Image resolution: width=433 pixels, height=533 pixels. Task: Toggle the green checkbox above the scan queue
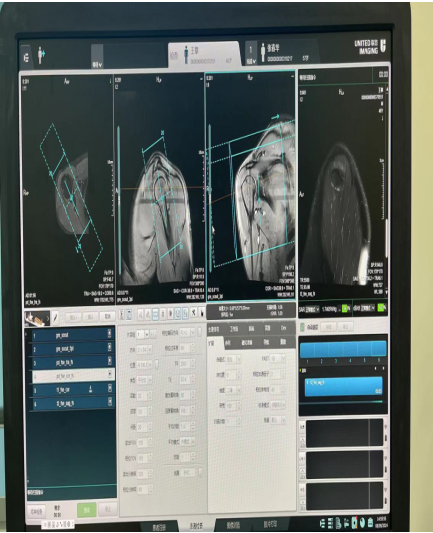[302, 327]
